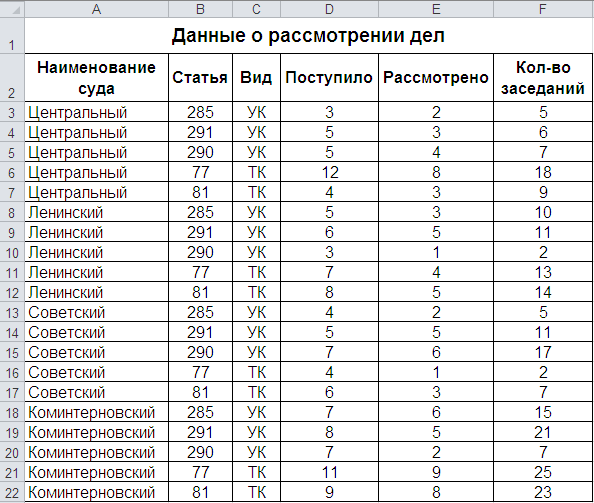Select 'Центральный' in row 7
Screen dimensions: 594x503
click(x=97, y=192)
